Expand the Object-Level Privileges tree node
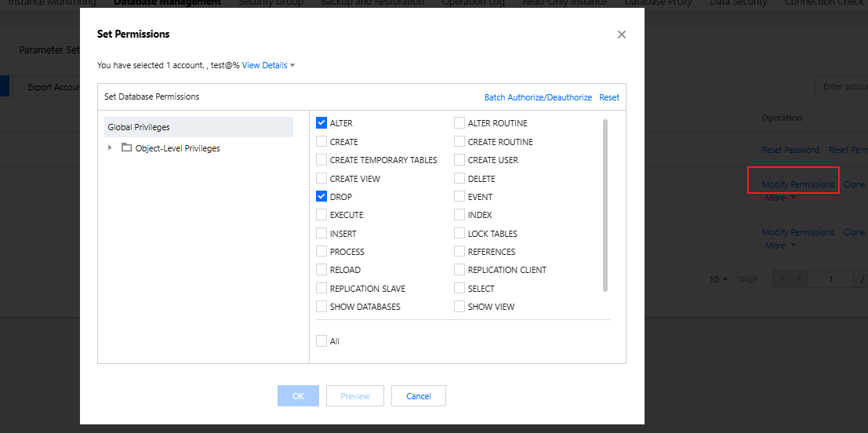 pos(110,147)
